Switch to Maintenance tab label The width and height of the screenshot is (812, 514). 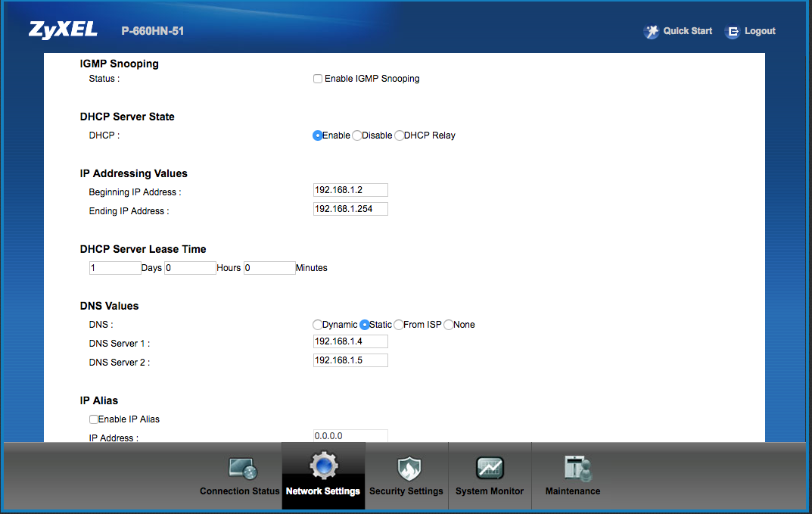pos(573,491)
